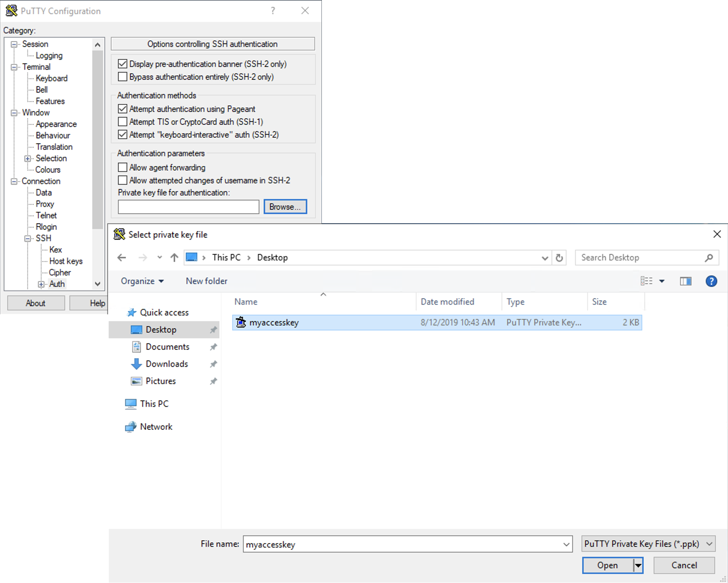Click the Back arrow in file dialog
This screenshot has width=728, height=583.
pyautogui.click(x=121, y=258)
